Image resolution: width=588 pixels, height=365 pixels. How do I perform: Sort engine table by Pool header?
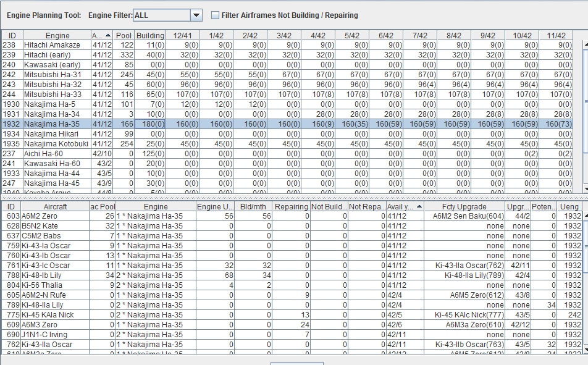tap(124, 36)
